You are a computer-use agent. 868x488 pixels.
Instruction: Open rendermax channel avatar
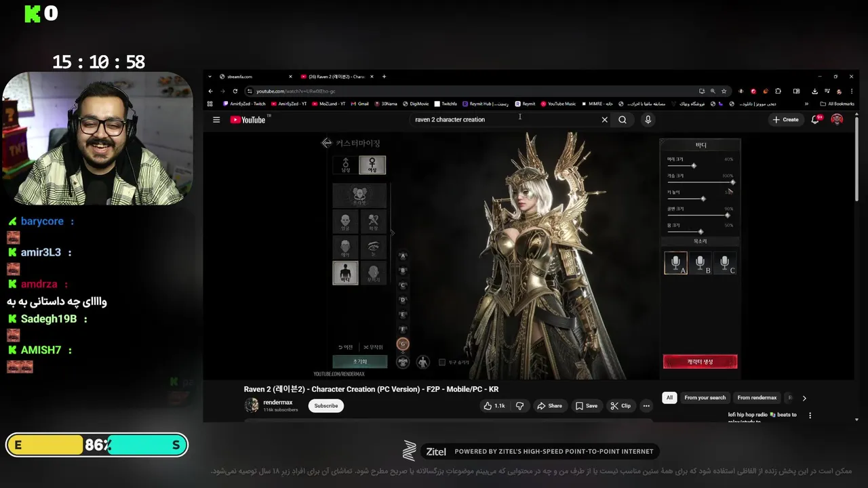[x=252, y=405]
